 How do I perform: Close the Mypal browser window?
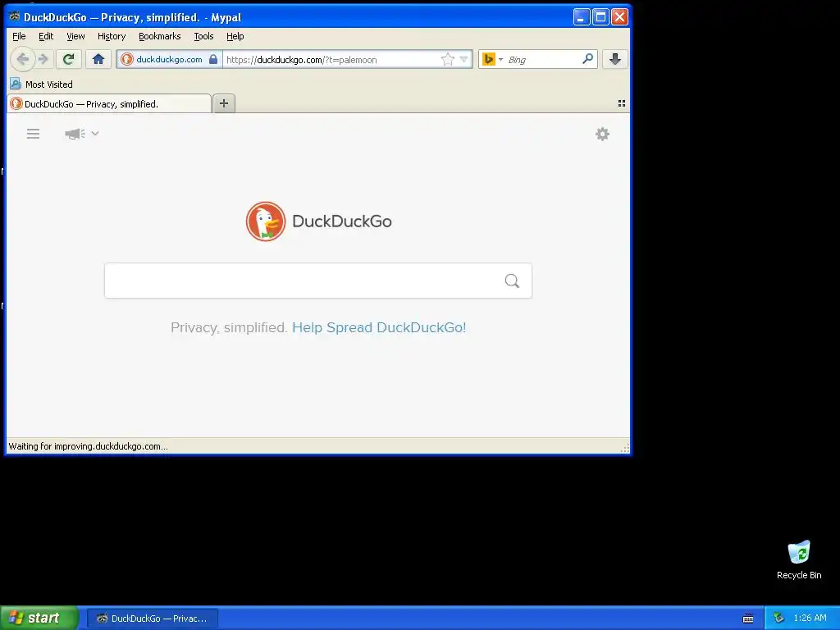(x=619, y=16)
